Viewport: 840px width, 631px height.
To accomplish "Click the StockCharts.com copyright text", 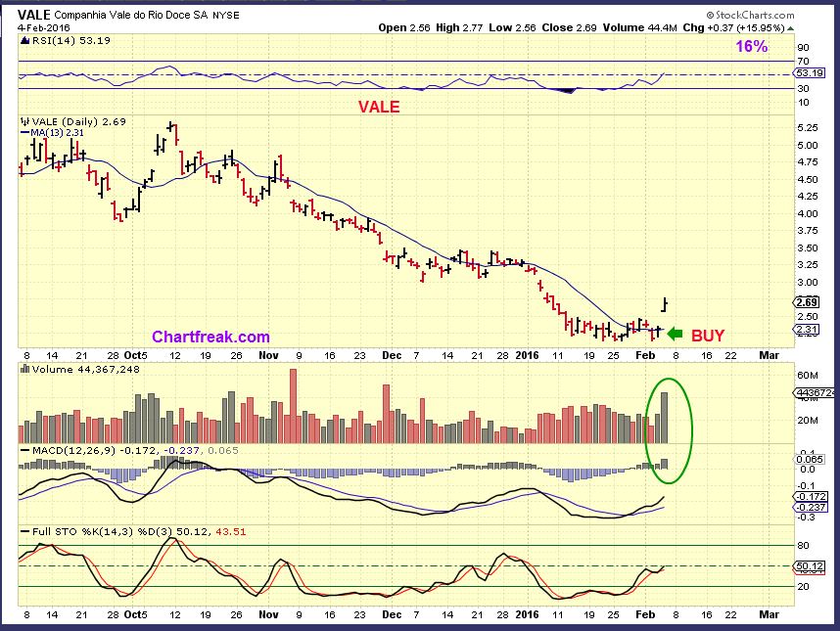I will tap(750, 15).
